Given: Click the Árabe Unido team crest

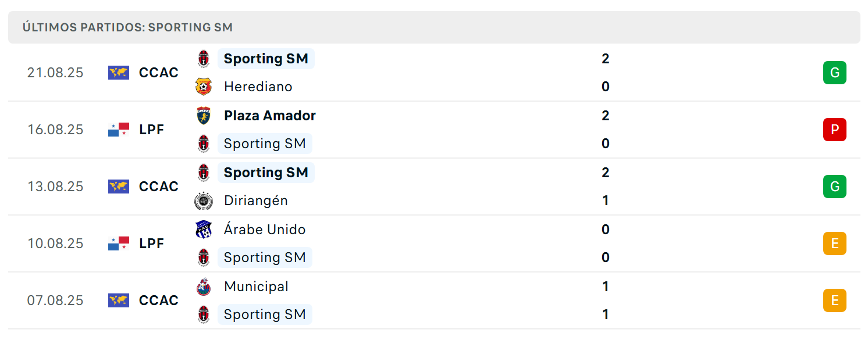Looking at the screenshot, I should pos(203,230).
